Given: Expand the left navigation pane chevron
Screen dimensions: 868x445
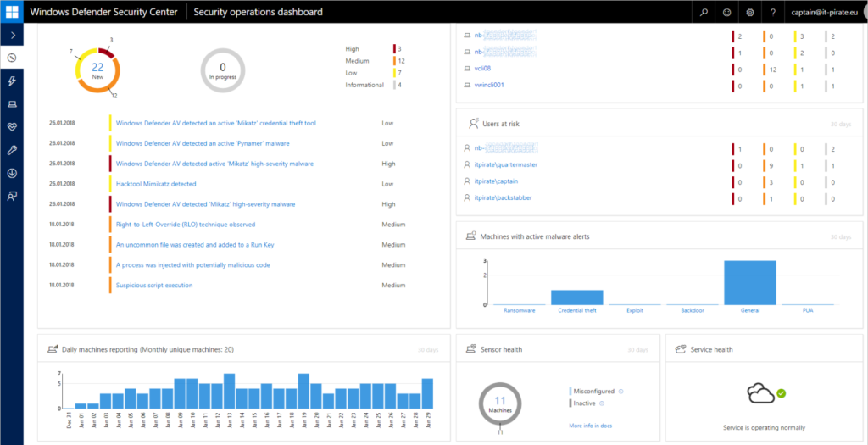Looking at the screenshot, I should coord(12,35).
